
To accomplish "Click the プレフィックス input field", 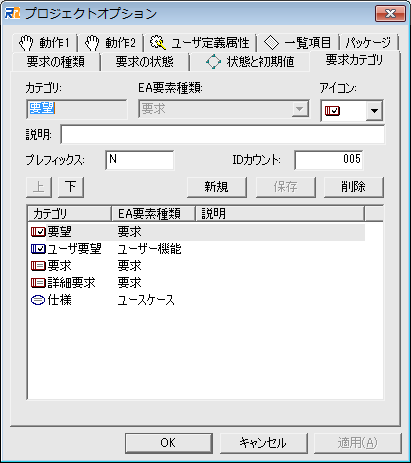I will tap(140, 160).
